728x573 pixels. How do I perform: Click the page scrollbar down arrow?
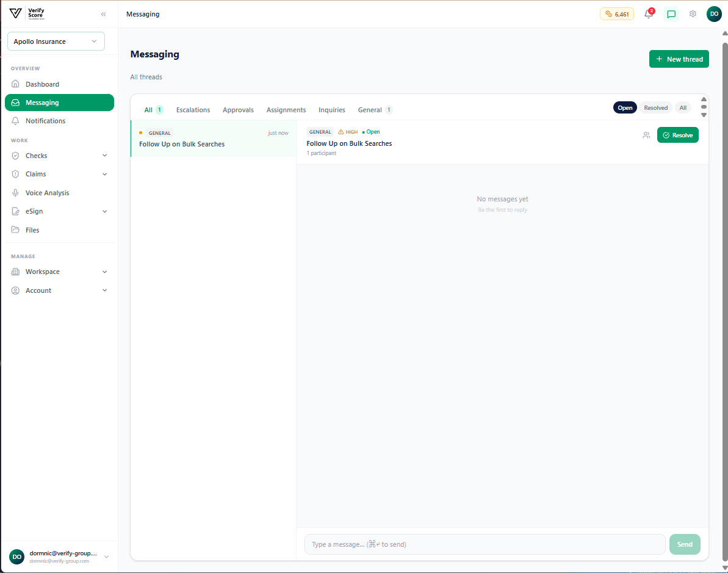(725, 568)
